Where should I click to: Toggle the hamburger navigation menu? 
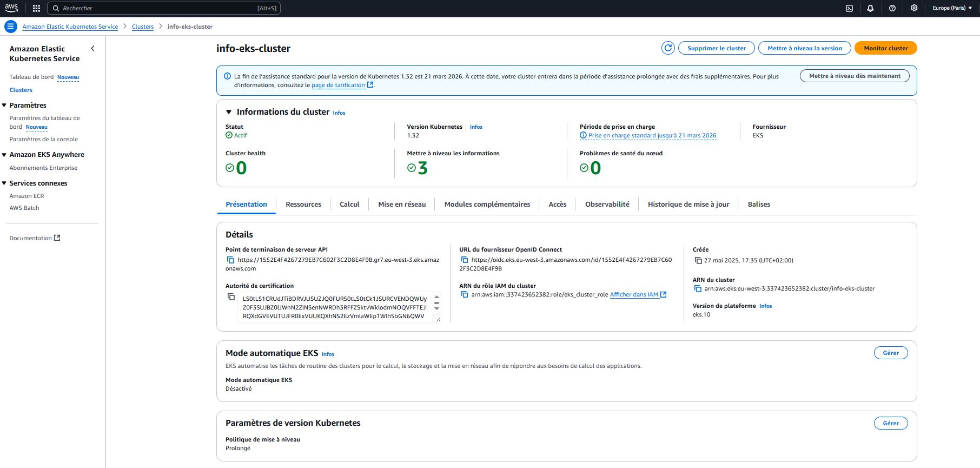coord(10,27)
